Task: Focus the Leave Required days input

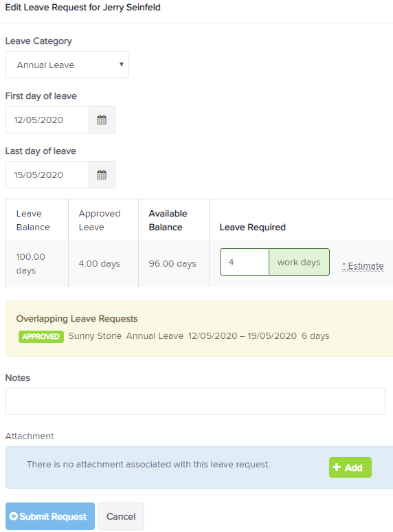Action: click(245, 262)
